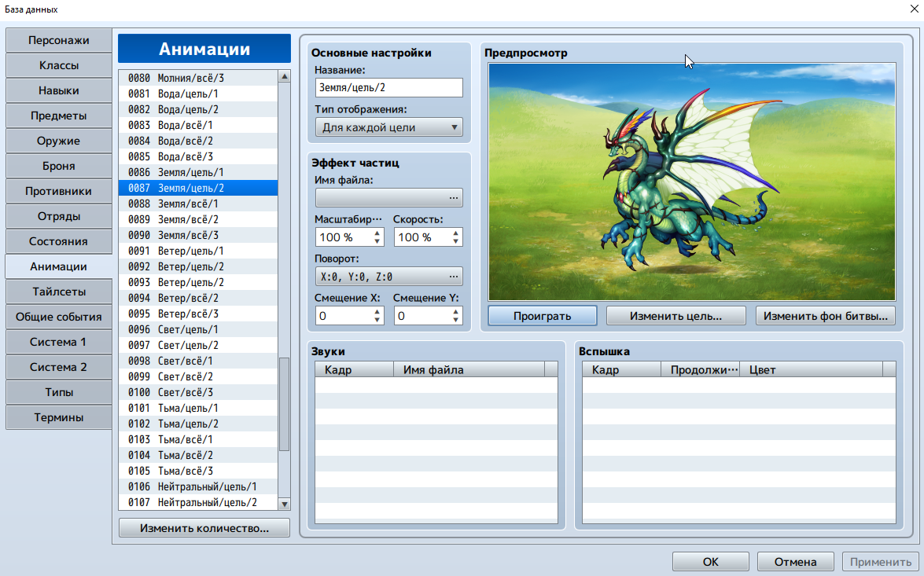Viewport: 924px width, 576px height.
Task: Click the dragon preview image
Action: 692,182
